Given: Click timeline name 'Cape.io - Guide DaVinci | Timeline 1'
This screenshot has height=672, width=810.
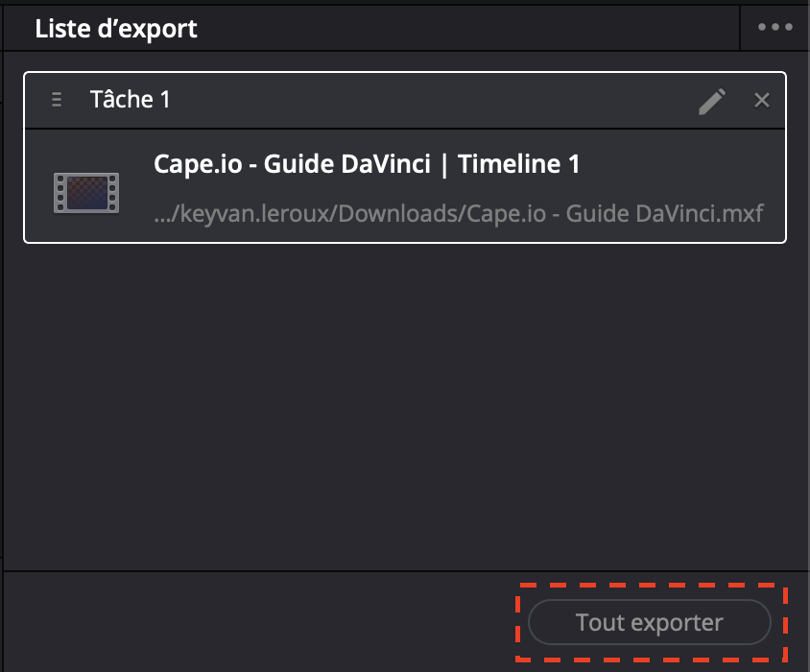Looking at the screenshot, I should coord(366,164).
